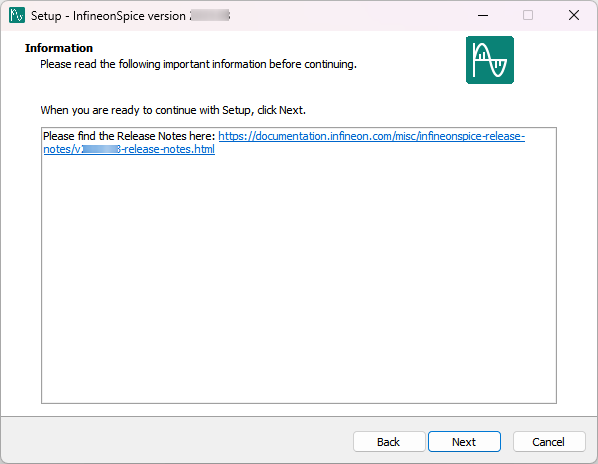Click the 'When you are ready to continue' line
Image resolution: width=598 pixels, height=464 pixels.
click(x=173, y=110)
